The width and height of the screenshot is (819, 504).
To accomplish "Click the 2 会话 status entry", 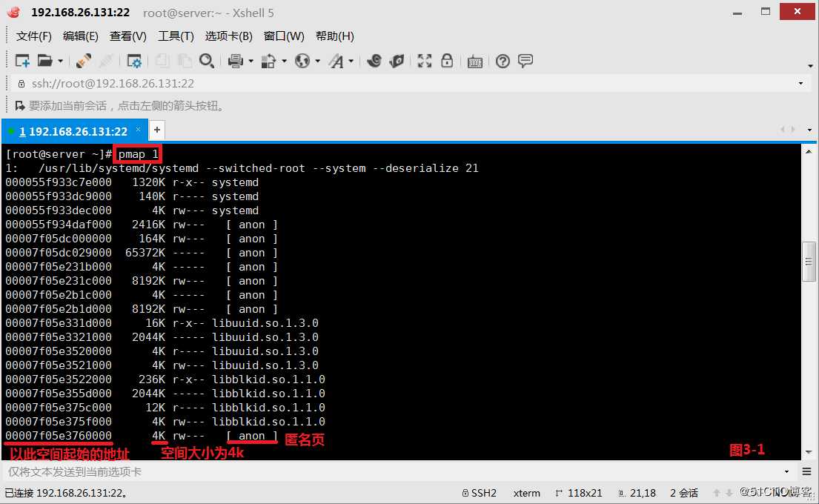I will [x=683, y=492].
